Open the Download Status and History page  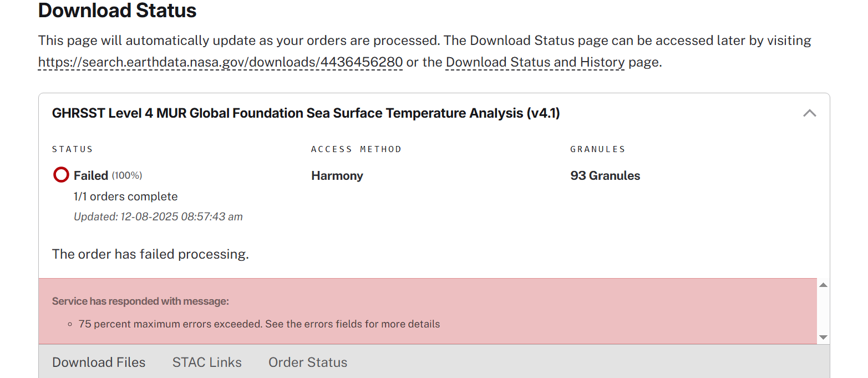click(x=534, y=62)
